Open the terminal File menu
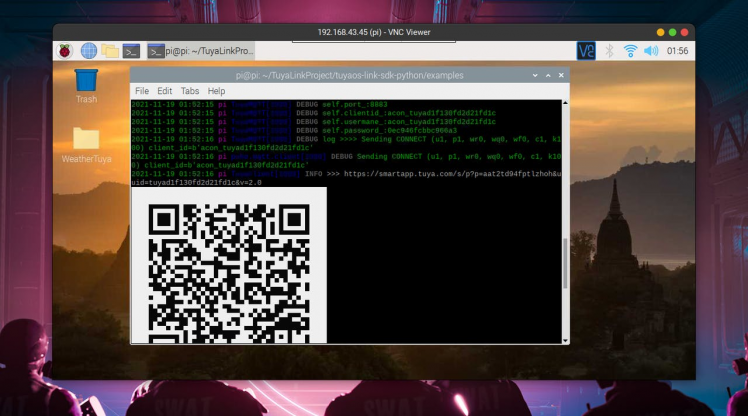748x416 pixels. [x=141, y=91]
